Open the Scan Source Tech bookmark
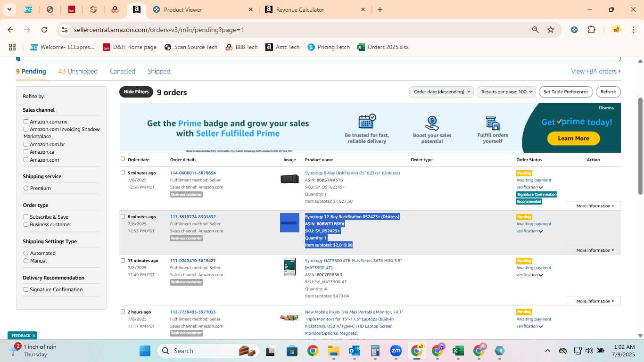Image resolution: width=644 pixels, height=362 pixels. pyautogui.click(x=190, y=47)
